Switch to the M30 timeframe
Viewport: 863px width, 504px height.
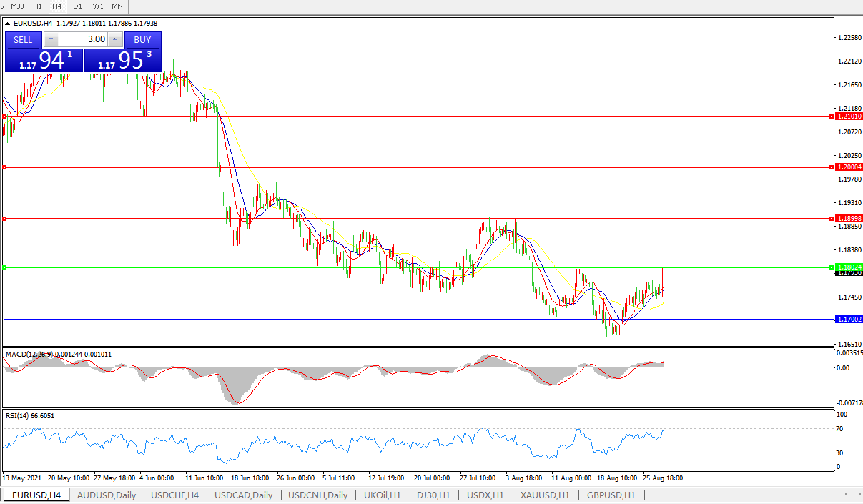(x=18, y=6)
